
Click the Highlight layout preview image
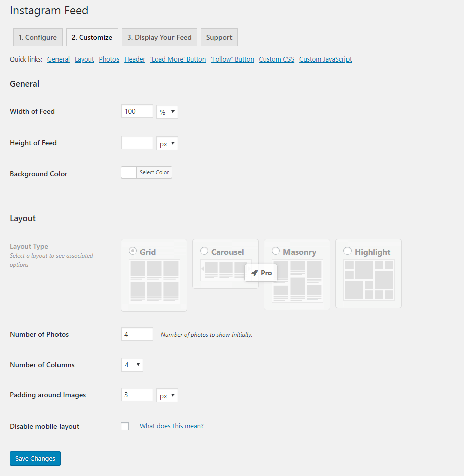[369, 280]
